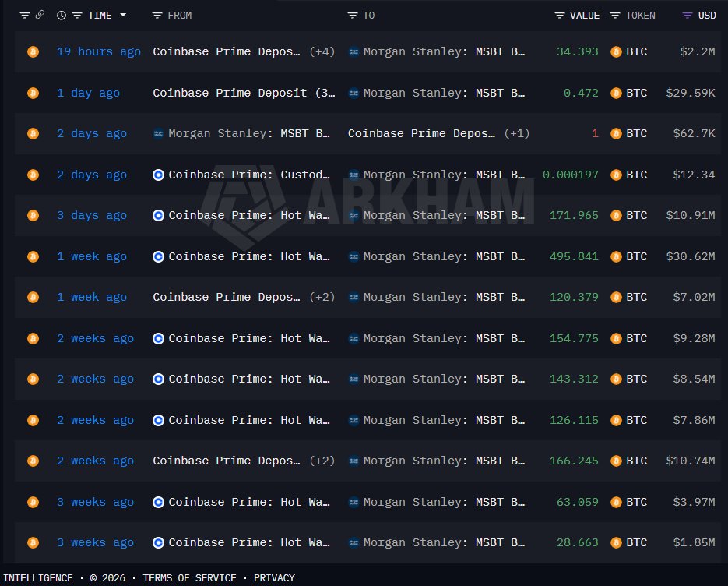Image resolution: width=728 pixels, height=586 pixels.
Task: Click the clock icon beside TIME
Action: pos(62,16)
